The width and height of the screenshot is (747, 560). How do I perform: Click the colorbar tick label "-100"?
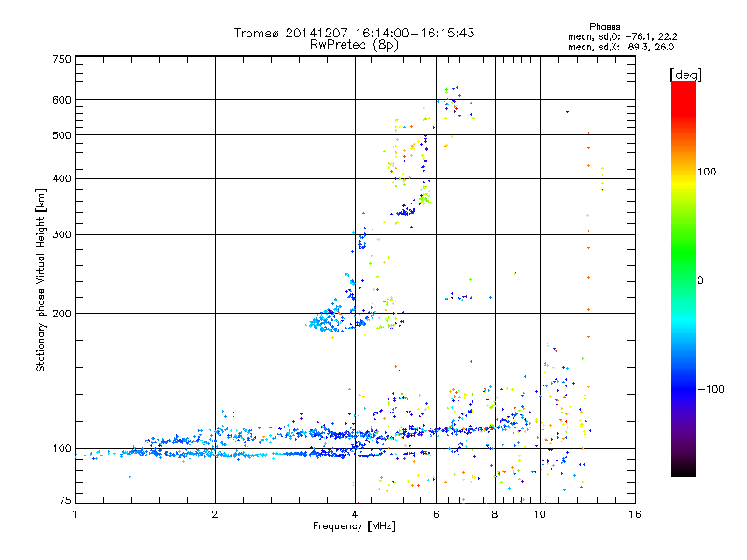pyautogui.click(x=711, y=389)
